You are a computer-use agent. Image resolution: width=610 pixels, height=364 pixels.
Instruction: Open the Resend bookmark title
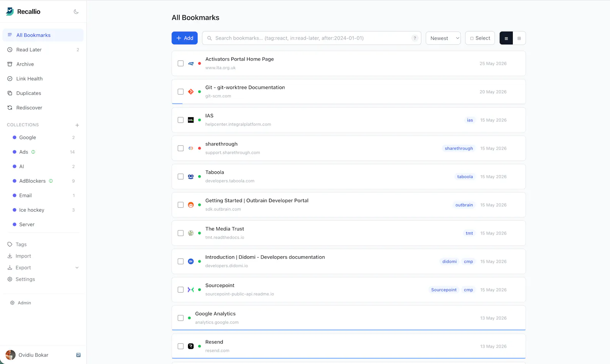point(214,342)
